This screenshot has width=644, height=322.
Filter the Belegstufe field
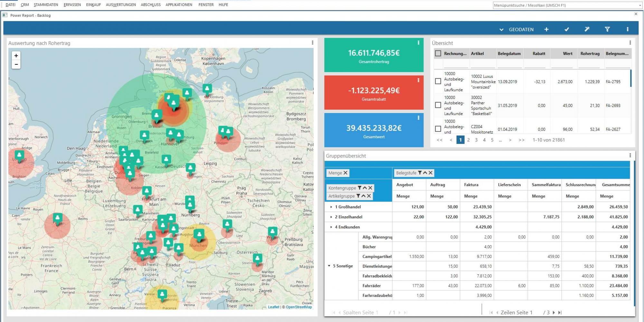point(420,173)
